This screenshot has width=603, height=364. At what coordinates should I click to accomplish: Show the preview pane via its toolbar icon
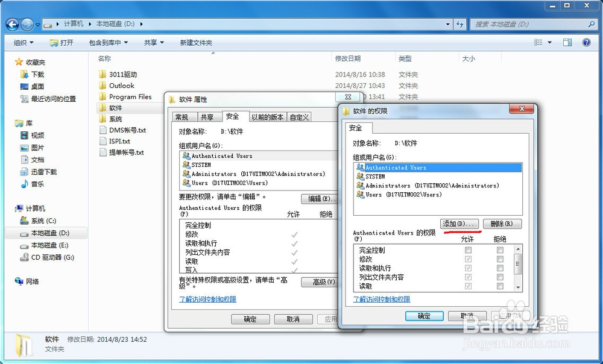tap(567, 42)
